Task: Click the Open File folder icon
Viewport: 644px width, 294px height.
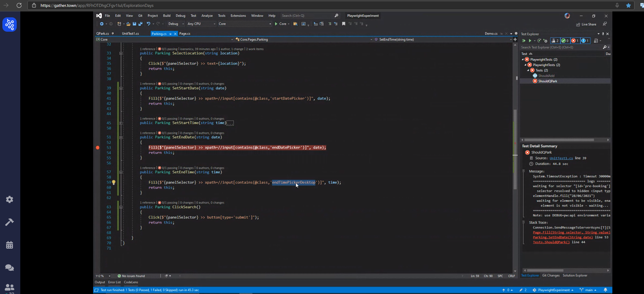Action: (128, 24)
